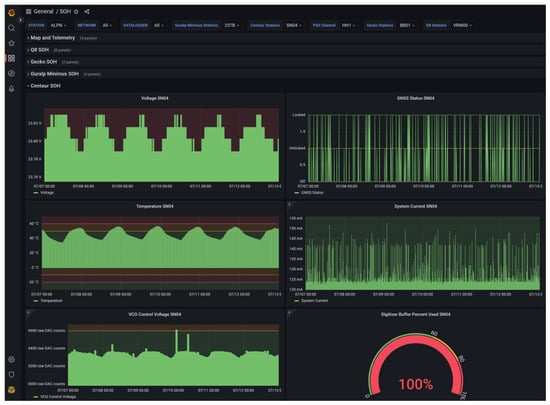Open the Temperature SN04 panel title menu
The height and width of the screenshot is (405, 550).
click(x=155, y=206)
